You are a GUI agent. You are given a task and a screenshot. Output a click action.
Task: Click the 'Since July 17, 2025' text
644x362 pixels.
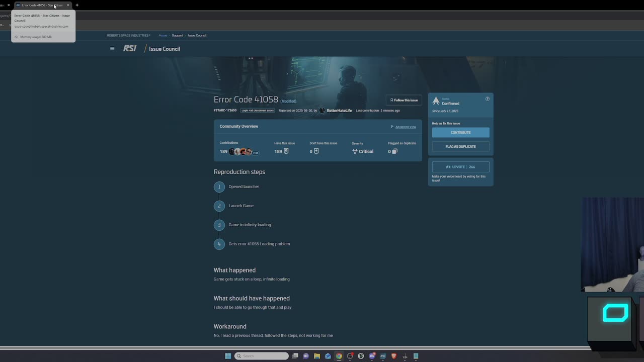[445, 111]
